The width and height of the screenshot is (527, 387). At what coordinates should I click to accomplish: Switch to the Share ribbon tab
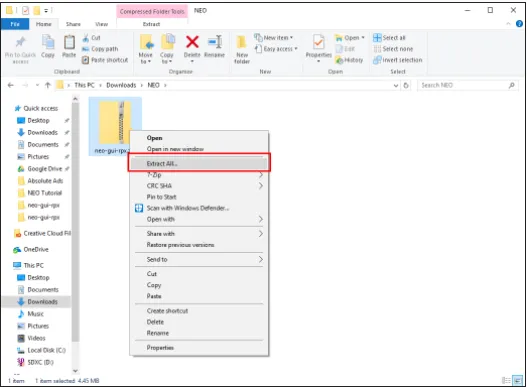[x=73, y=24]
